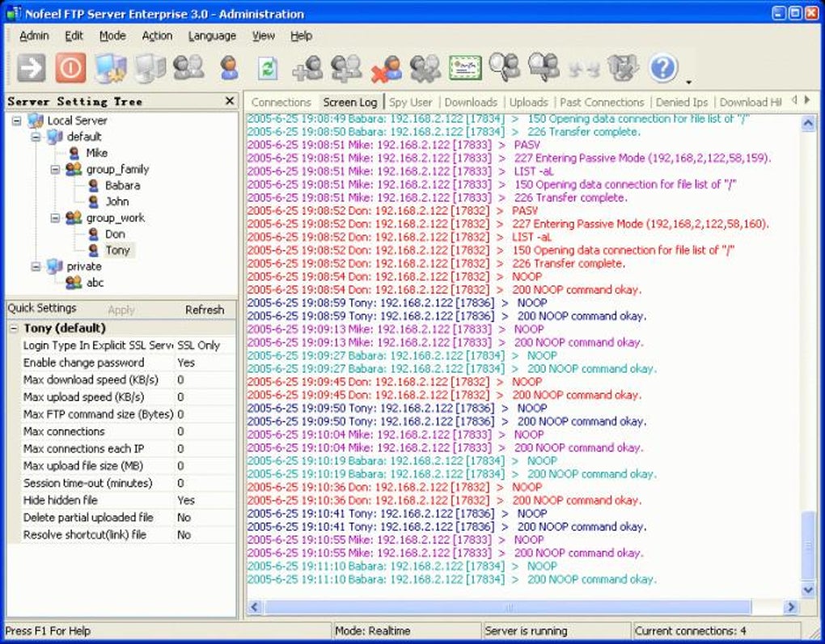Click the tab strip scroll-right arrow
This screenshot has height=644, width=825.
[x=808, y=100]
